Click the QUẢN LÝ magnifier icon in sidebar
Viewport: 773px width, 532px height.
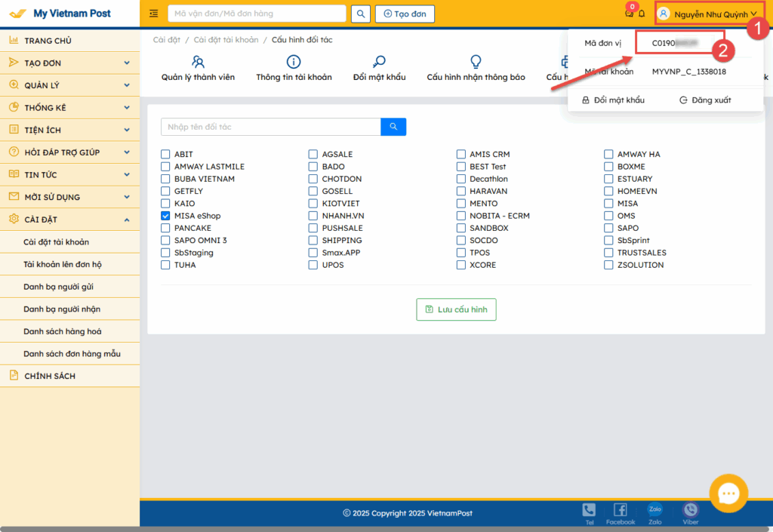[x=14, y=85]
